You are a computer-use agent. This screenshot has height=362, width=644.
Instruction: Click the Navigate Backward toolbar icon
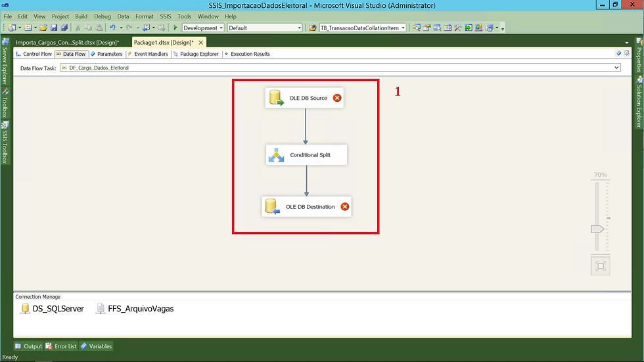point(146,28)
